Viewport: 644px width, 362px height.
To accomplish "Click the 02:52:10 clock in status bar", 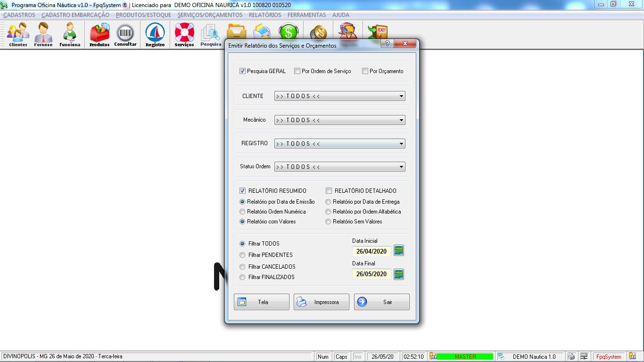I will (x=414, y=357).
